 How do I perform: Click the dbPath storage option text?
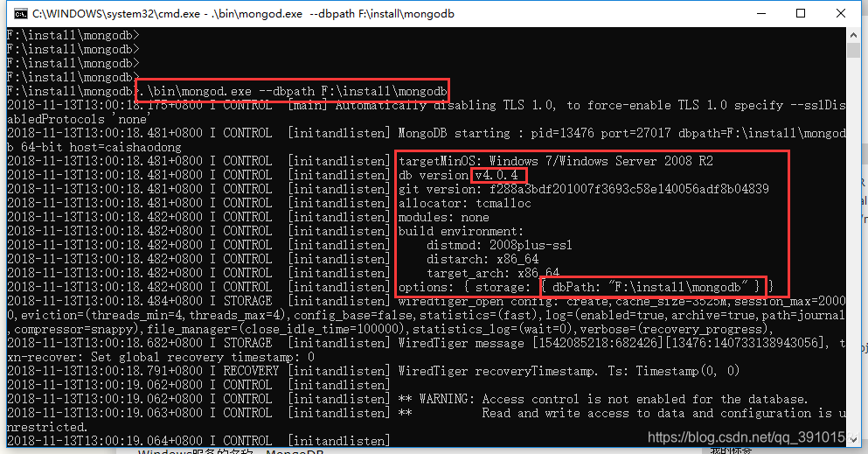[x=649, y=287]
